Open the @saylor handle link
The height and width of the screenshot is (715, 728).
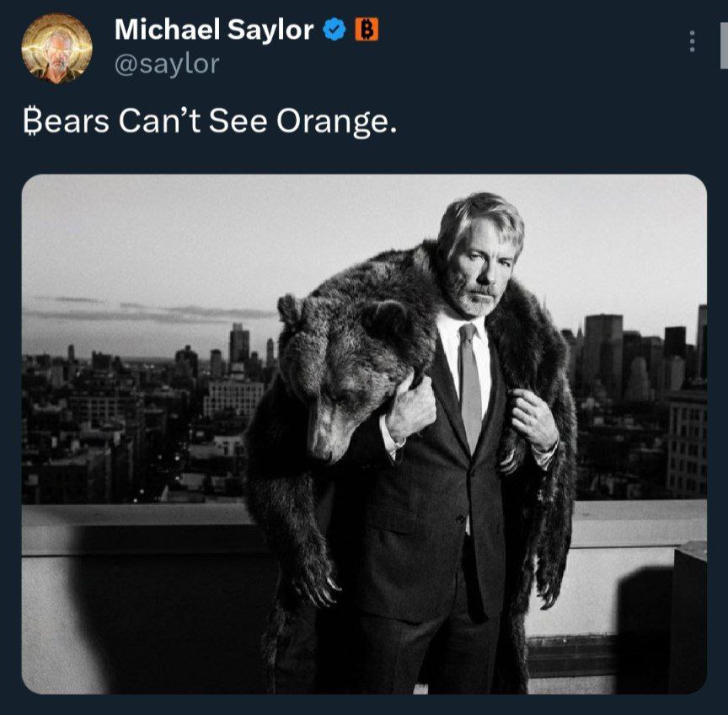click(167, 65)
